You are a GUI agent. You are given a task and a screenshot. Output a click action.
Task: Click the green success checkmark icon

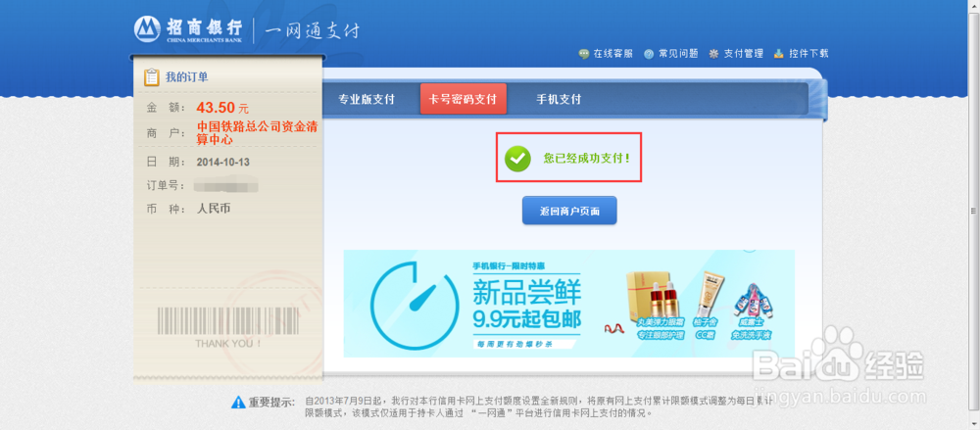517,158
